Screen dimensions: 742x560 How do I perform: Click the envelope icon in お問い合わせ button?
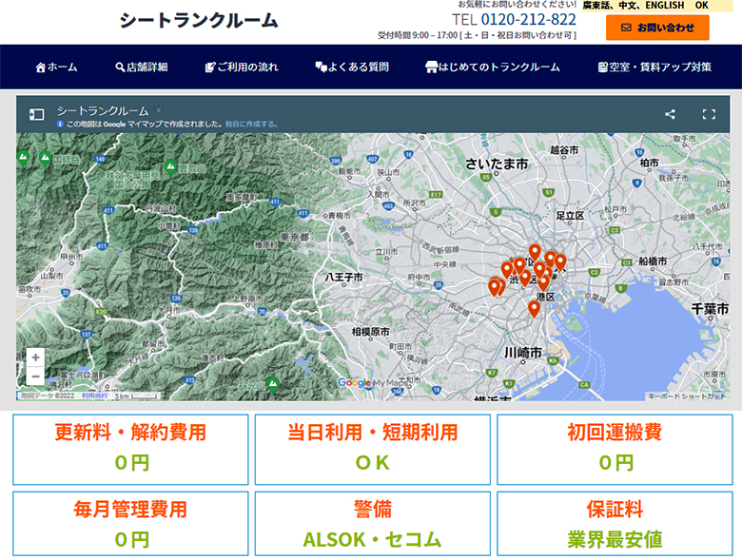(x=626, y=28)
